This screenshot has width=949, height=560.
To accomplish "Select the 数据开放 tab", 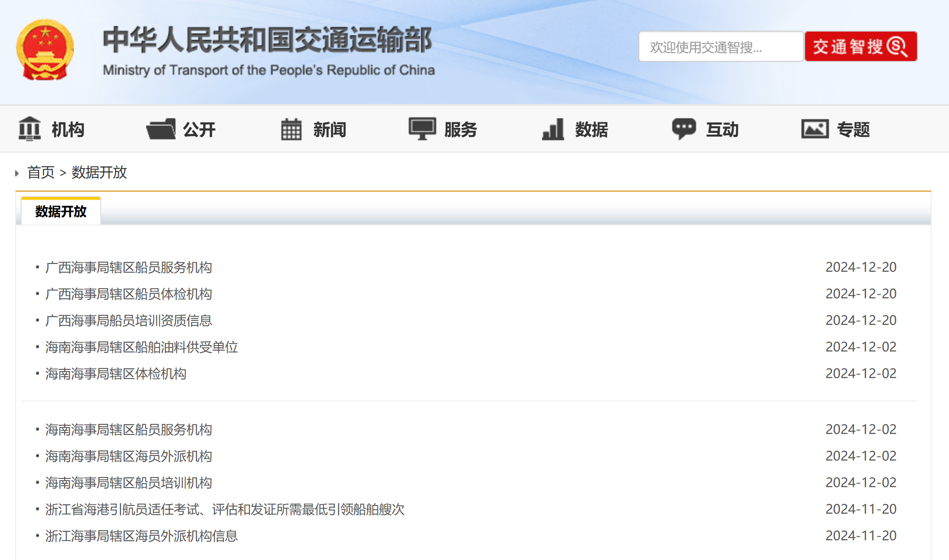I will pyautogui.click(x=61, y=211).
